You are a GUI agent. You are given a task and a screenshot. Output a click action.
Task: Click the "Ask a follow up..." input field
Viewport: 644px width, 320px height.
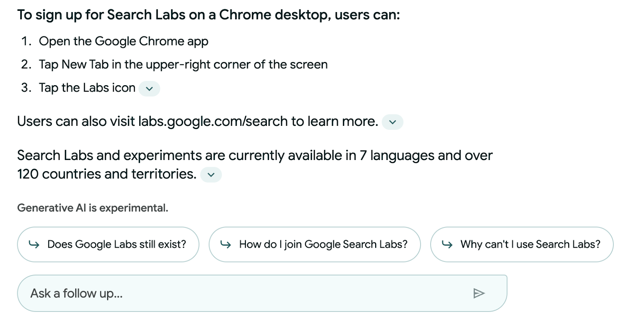point(262,293)
